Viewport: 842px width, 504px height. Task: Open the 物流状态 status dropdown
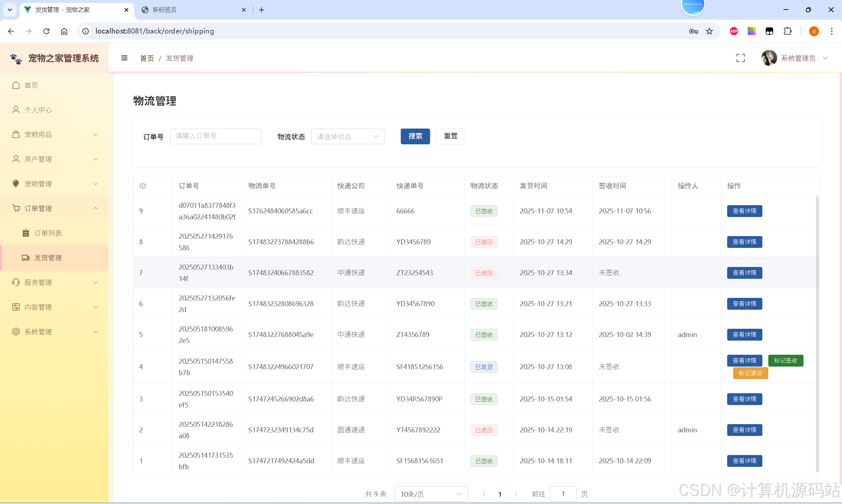pos(347,136)
